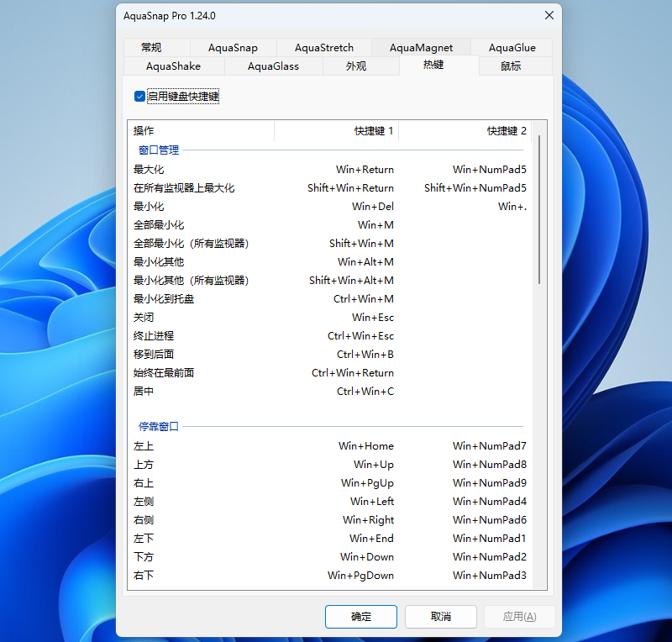This screenshot has width=672, height=642.
Task: Click the Win+NumPad5 shortcut cell for 最大化
Action: (490, 170)
